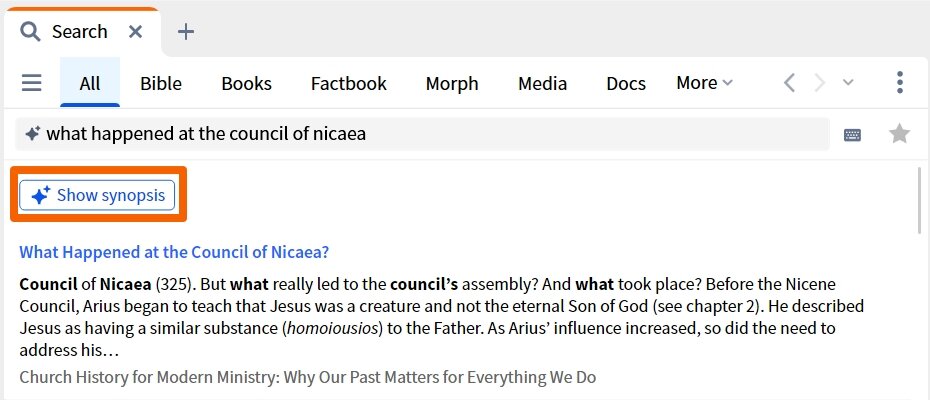
Task: Show the AI synopsis
Action: tap(98, 195)
